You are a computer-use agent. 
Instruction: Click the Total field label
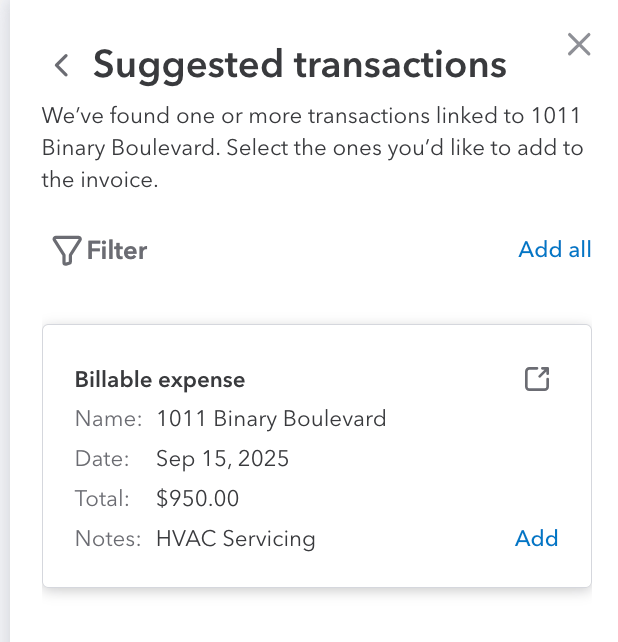point(102,498)
